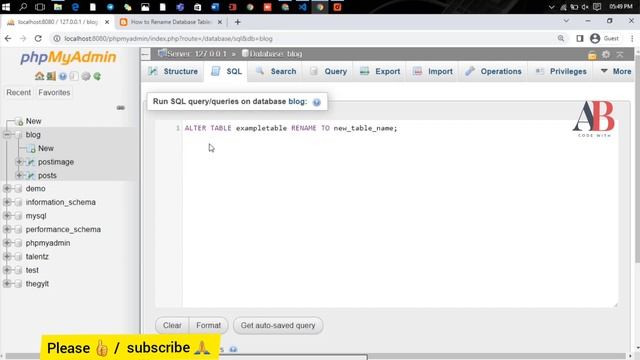
Task: Click the Format button
Action: (x=208, y=325)
